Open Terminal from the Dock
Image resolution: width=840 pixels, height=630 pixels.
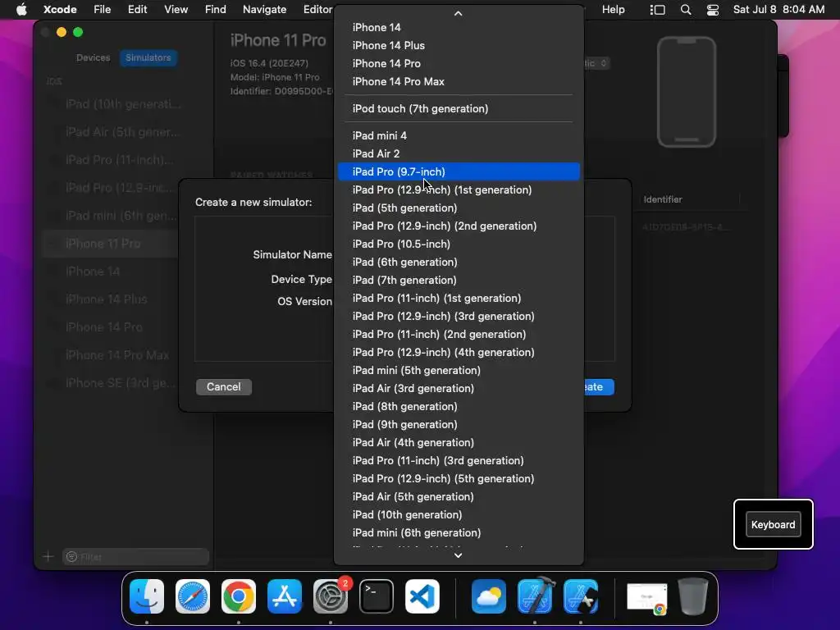(x=377, y=596)
